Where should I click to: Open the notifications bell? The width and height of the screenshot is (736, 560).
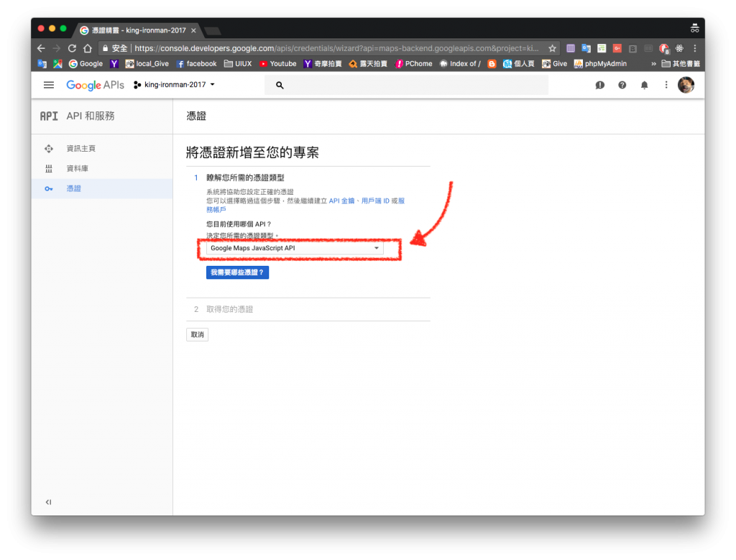coord(645,85)
